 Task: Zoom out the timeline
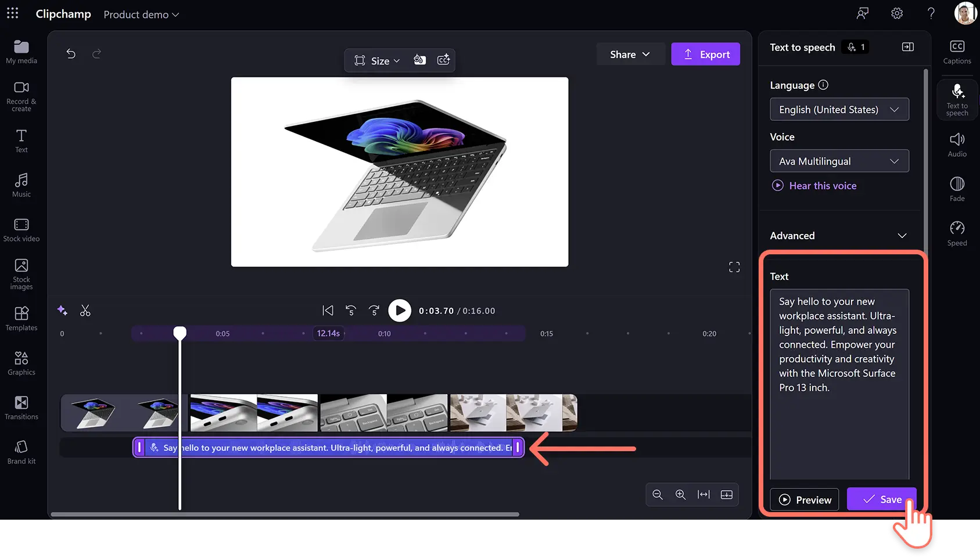(x=658, y=495)
